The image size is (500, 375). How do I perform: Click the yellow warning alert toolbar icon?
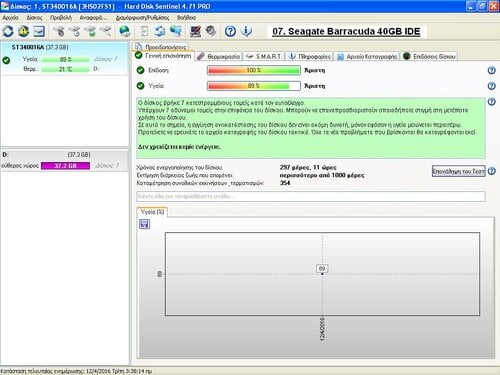coord(23,31)
